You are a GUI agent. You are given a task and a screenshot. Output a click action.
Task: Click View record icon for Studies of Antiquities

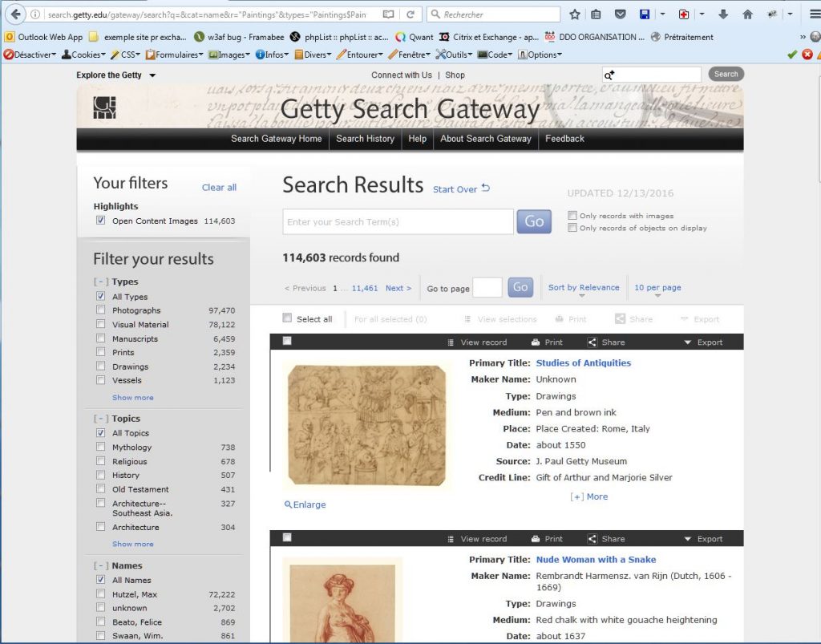[451, 342]
